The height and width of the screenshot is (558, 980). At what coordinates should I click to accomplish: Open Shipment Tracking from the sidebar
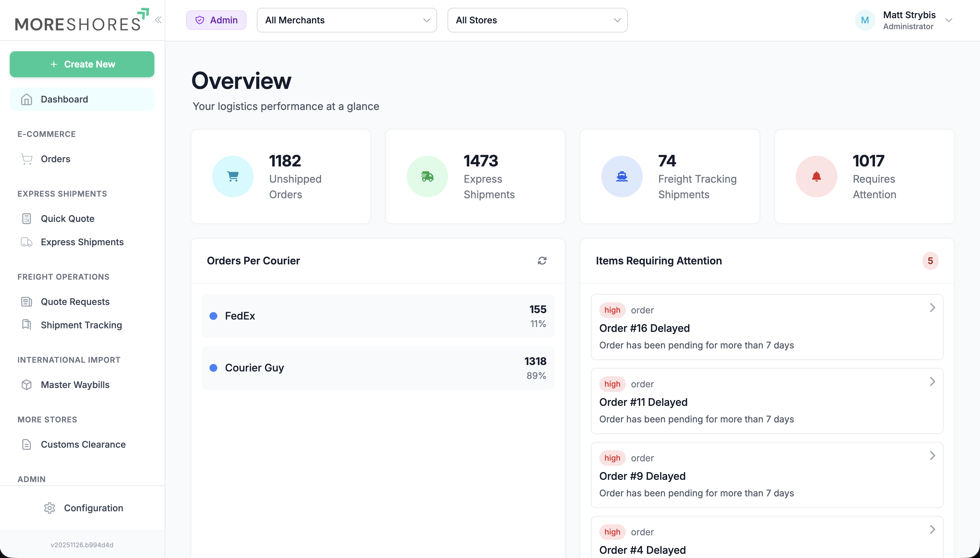[81, 325]
